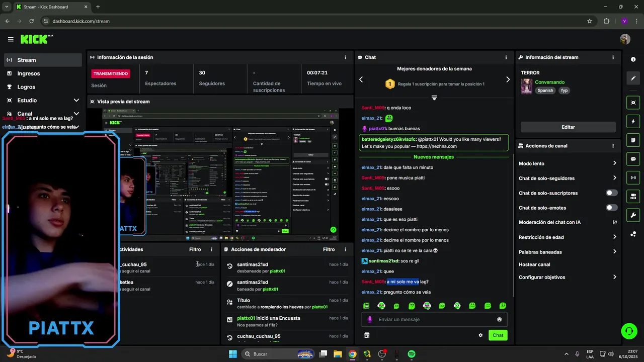
Task: Open Filtro in Actividades panel
Action: 195,249
